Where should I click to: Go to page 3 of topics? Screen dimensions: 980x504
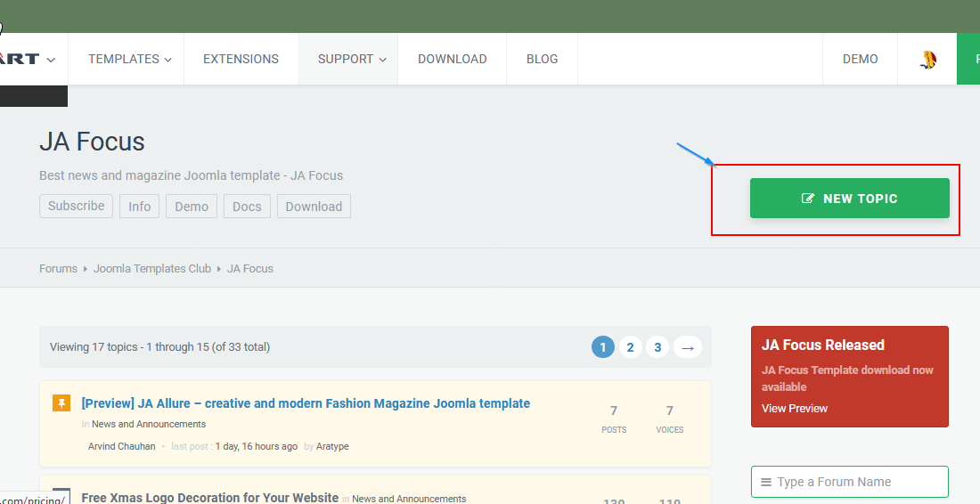pos(657,347)
